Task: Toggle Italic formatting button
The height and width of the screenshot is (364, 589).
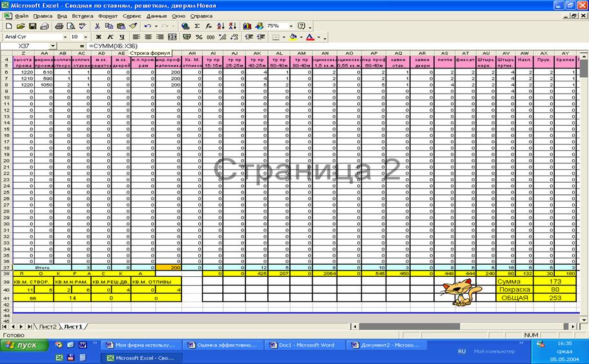Action: [110, 37]
